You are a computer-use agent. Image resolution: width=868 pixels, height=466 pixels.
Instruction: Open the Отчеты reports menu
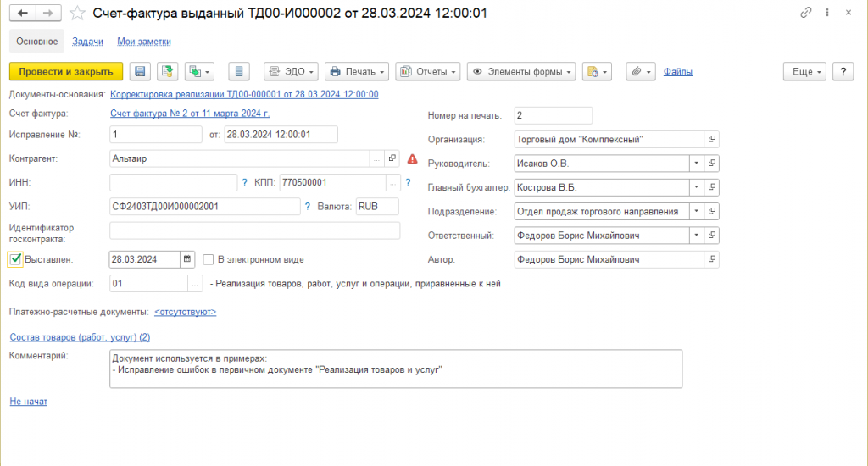tap(428, 71)
